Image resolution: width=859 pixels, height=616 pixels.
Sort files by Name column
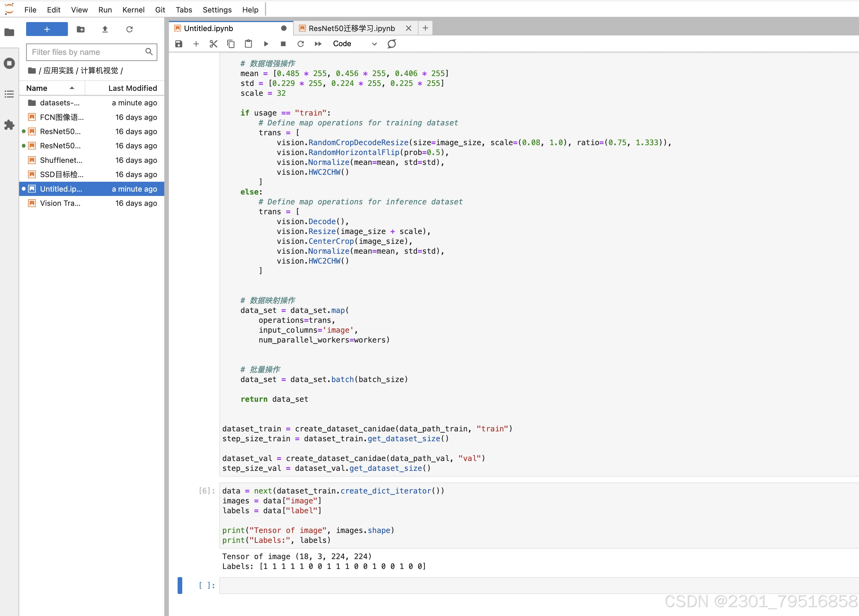coord(37,88)
